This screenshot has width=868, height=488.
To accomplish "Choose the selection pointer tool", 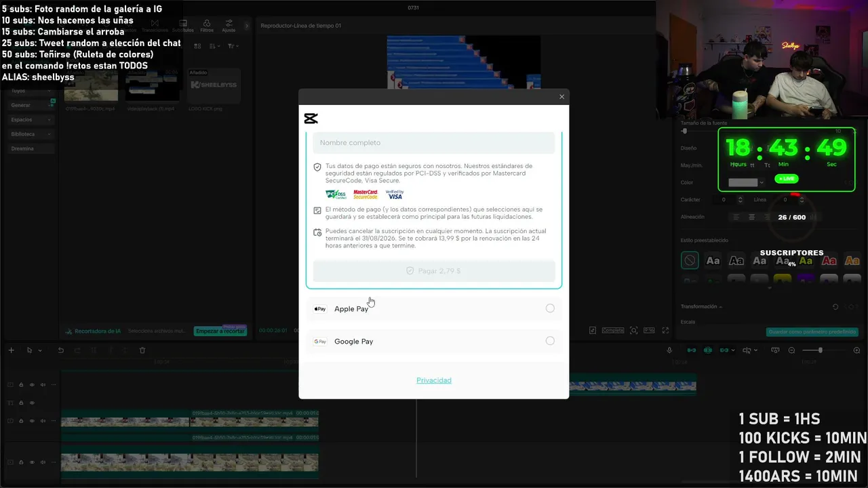I will tap(29, 350).
